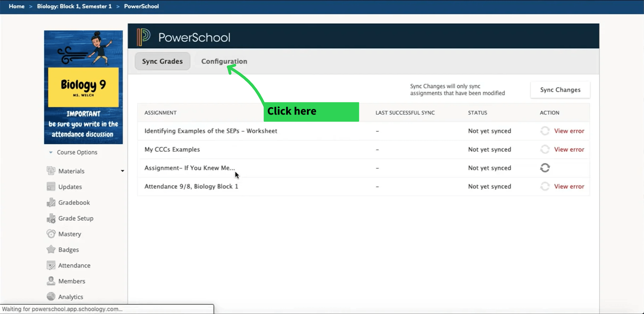Open Analytics in the course sidebar
The width and height of the screenshot is (644, 314).
click(71, 297)
